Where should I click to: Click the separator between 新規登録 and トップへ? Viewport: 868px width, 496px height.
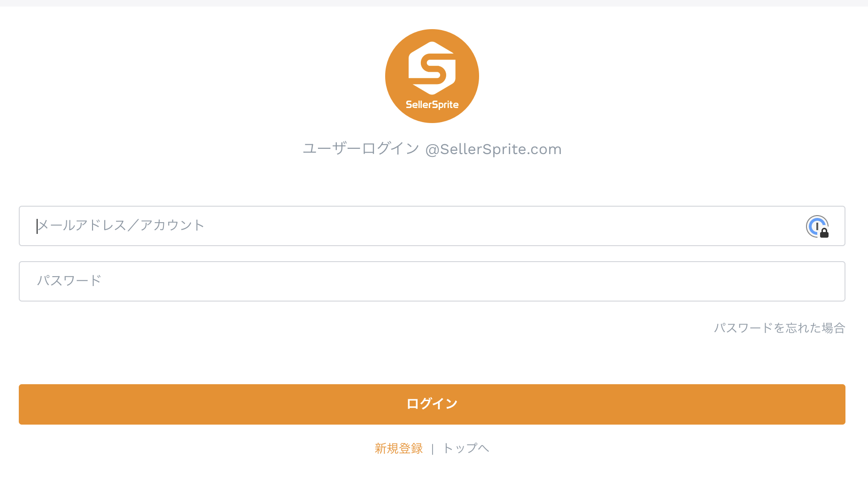tap(432, 449)
